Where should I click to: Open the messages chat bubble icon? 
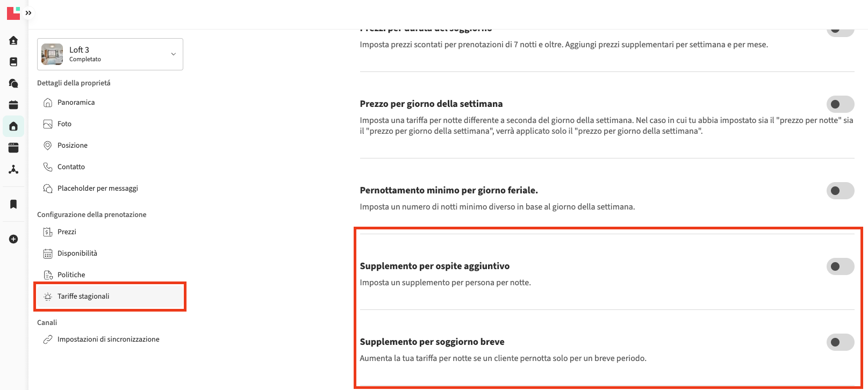click(x=13, y=83)
